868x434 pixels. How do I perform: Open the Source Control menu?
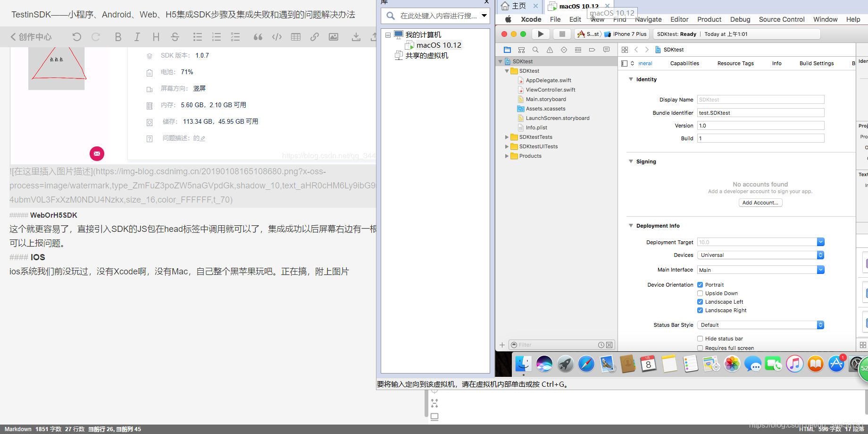[782, 19]
